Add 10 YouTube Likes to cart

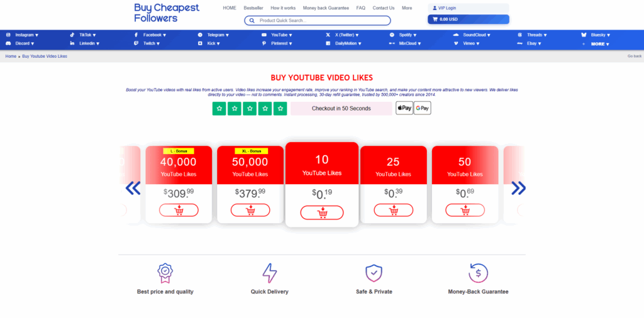(322, 212)
